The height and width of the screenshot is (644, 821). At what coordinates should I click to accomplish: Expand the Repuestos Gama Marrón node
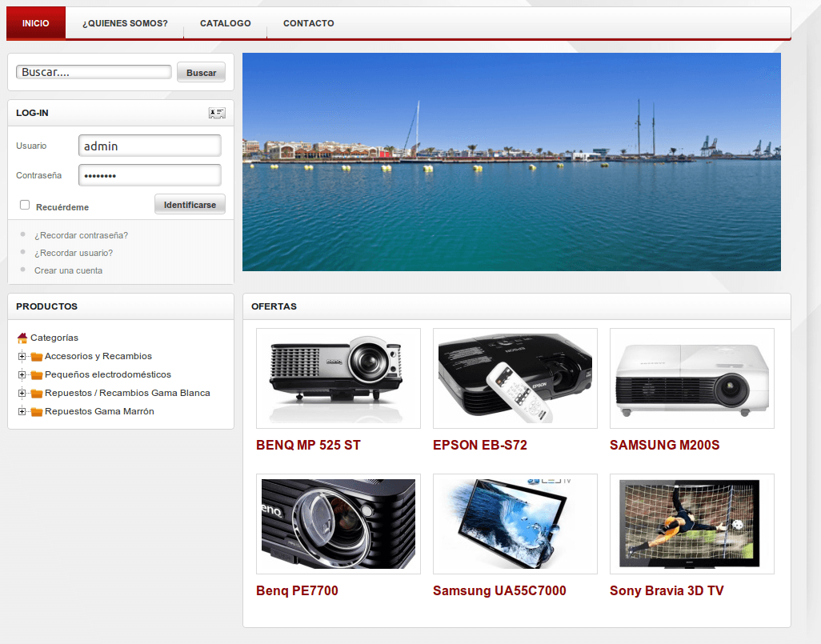(x=22, y=411)
